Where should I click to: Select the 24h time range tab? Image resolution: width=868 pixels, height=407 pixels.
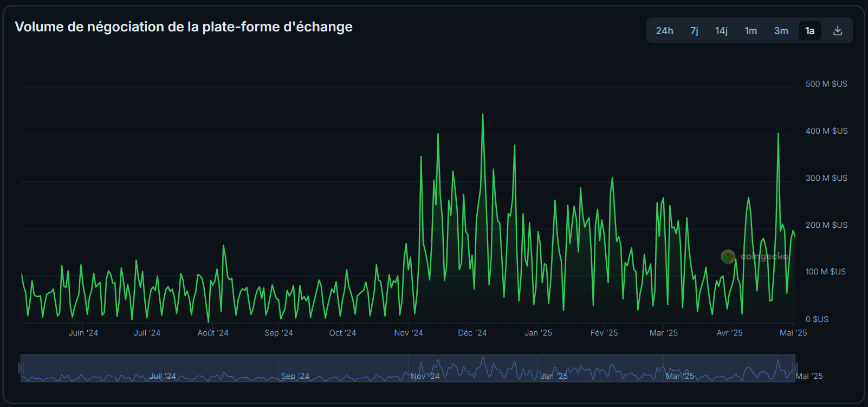tap(664, 31)
